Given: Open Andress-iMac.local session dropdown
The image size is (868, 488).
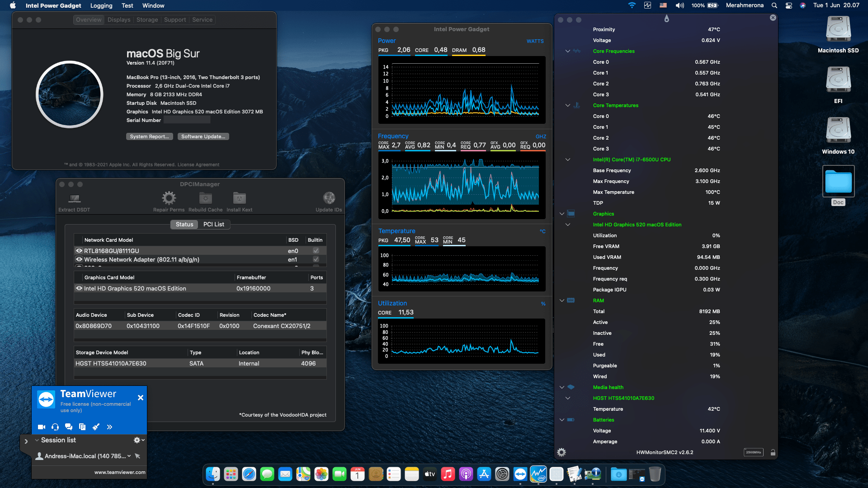Looking at the screenshot, I should 129,456.
